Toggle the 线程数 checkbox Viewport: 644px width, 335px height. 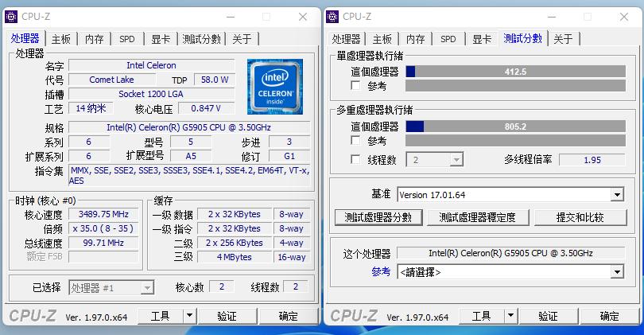[355, 159]
